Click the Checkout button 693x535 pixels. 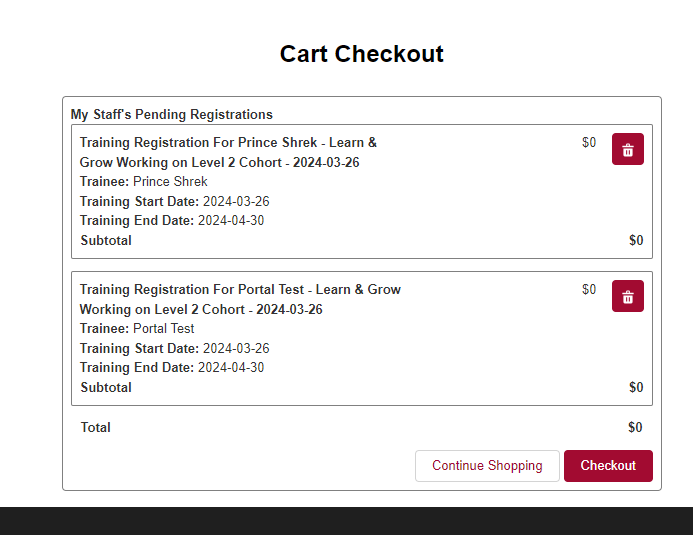tap(608, 466)
